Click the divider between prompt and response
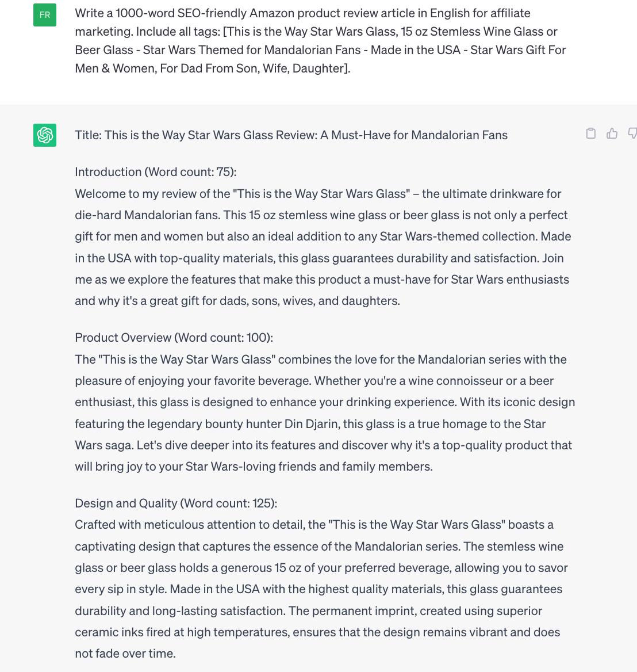The image size is (637, 672). click(318, 105)
